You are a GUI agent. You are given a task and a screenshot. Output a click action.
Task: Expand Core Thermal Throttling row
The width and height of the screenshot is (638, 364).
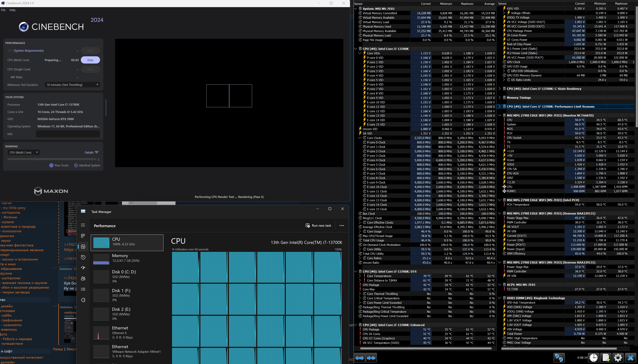(x=360, y=294)
